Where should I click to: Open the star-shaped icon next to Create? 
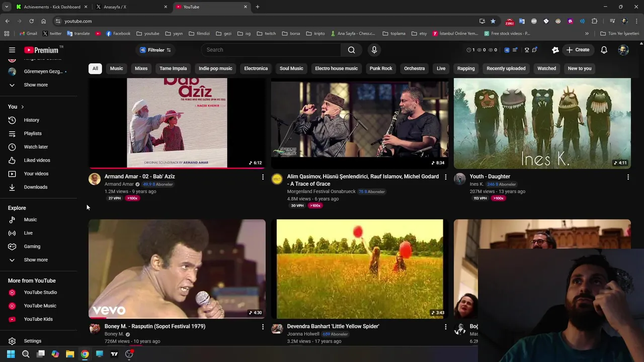tap(555, 50)
